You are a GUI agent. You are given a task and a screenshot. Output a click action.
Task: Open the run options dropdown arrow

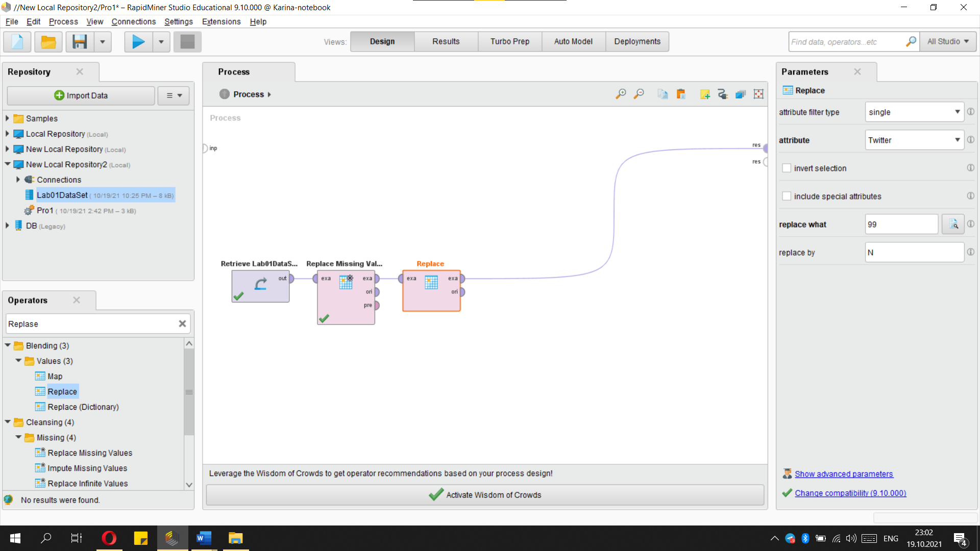[161, 41]
